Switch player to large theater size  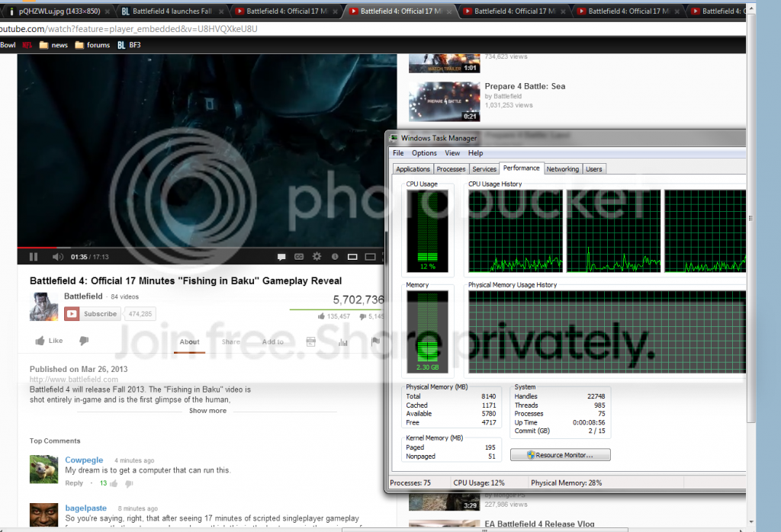370,257
